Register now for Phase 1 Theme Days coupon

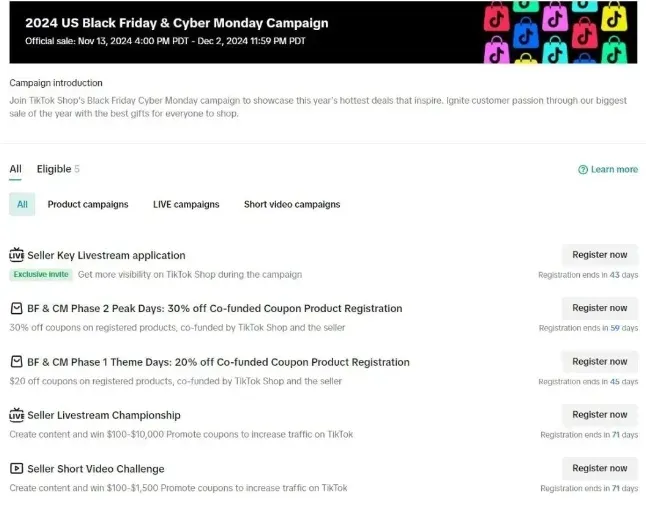point(599,361)
